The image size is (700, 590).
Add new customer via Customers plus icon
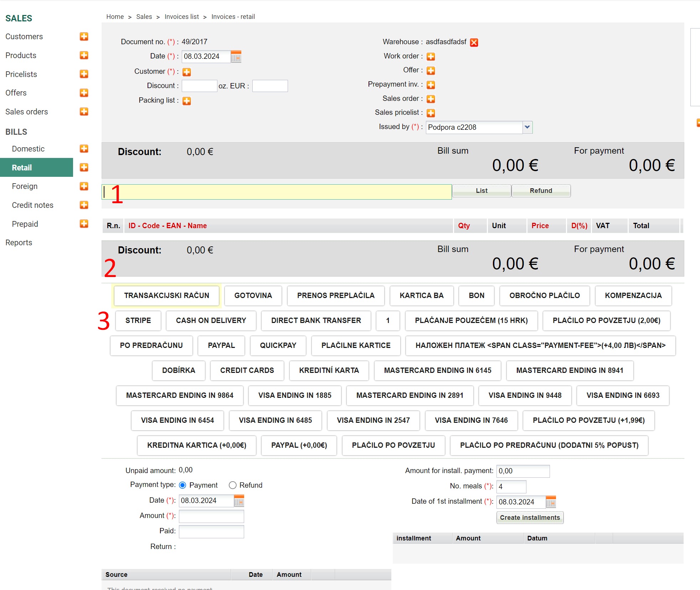[84, 36]
